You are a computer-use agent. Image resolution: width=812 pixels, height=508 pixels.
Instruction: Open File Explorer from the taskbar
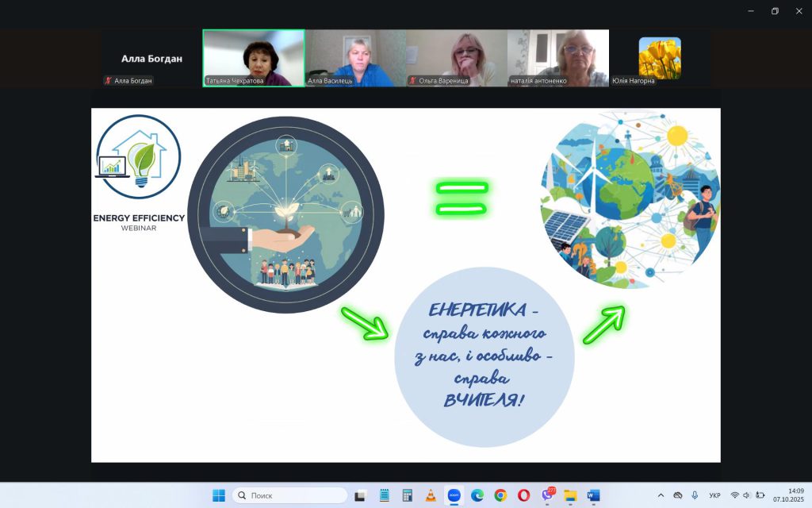click(x=570, y=495)
